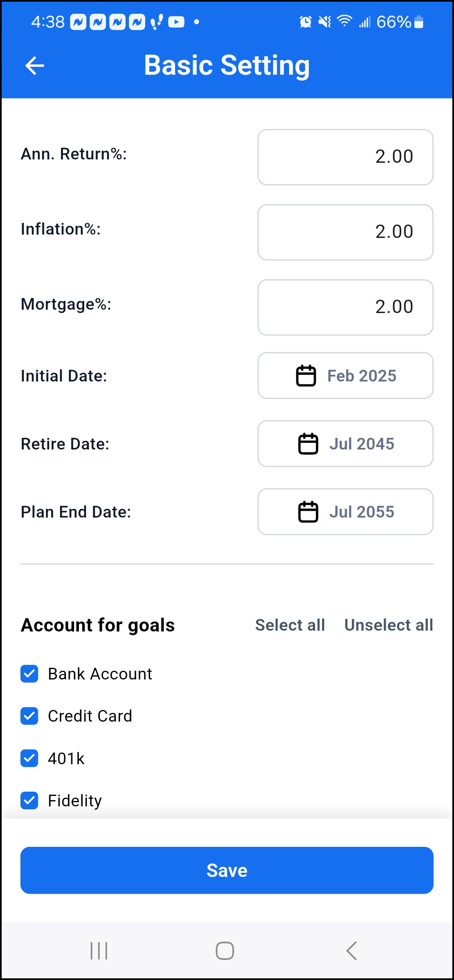
Task: Toggle the 401k checkbox
Action: (29, 758)
